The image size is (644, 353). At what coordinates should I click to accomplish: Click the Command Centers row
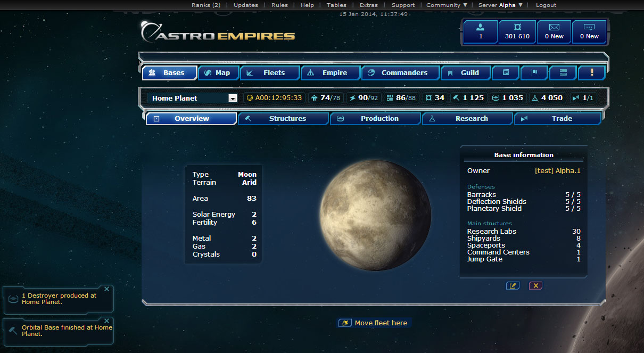tap(524, 252)
